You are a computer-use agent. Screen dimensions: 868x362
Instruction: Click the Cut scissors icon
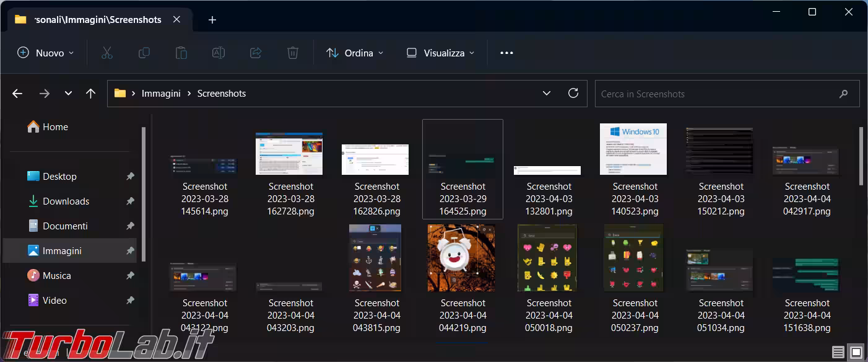[x=107, y=53]
